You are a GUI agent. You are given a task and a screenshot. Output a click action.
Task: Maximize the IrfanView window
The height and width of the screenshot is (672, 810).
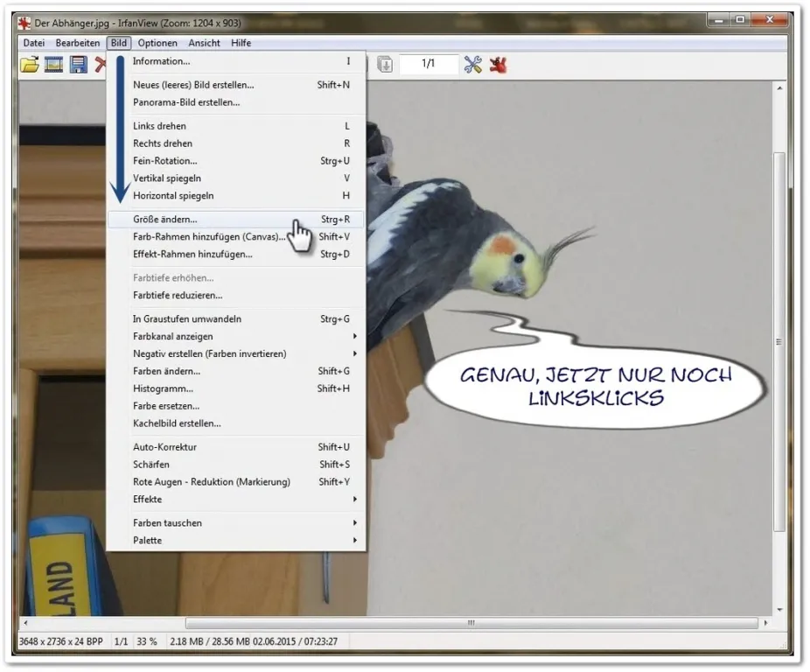(x=740, y=20)
